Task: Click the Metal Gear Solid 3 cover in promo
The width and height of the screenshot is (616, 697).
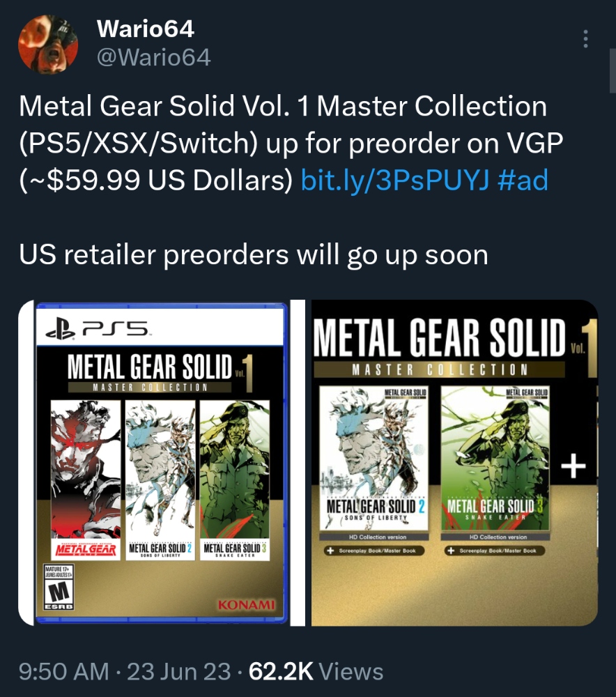Action: pos(495,458)
